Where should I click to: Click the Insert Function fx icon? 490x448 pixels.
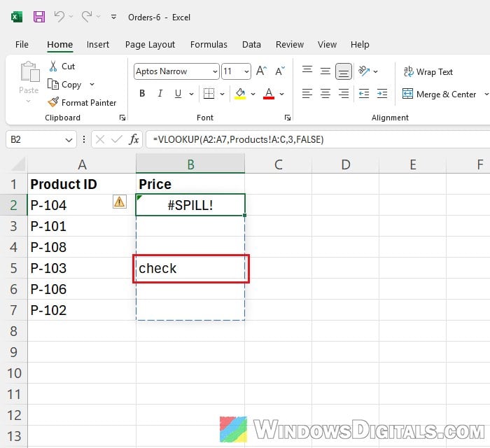(134, 139)
